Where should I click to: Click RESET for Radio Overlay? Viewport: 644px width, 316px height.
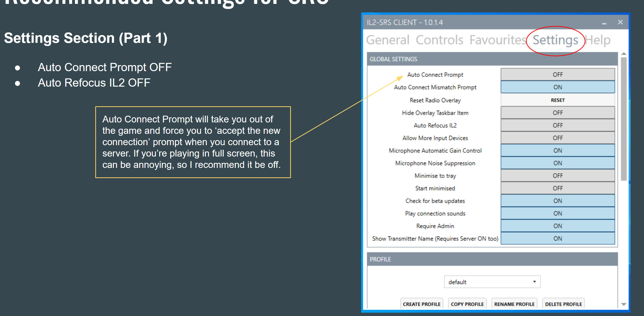pos(557,100)
